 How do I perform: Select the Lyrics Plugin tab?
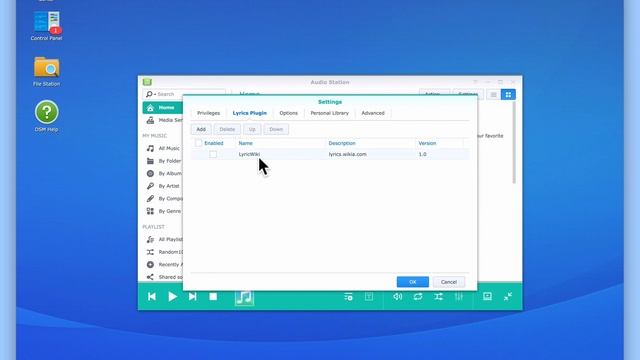coord(249,113)
